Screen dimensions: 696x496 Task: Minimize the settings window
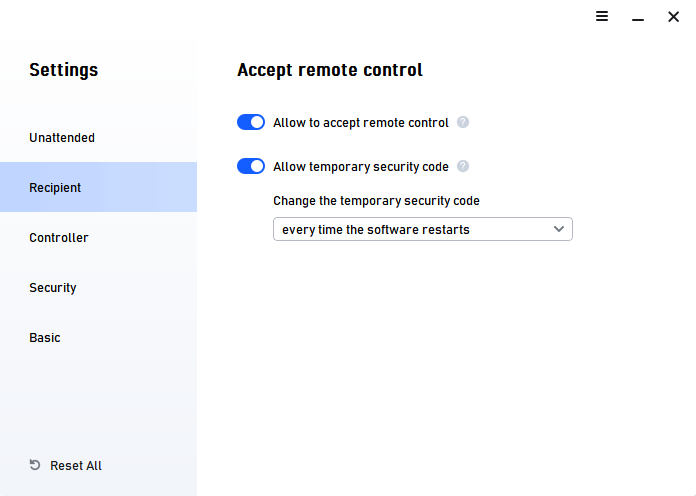[637, 17]
